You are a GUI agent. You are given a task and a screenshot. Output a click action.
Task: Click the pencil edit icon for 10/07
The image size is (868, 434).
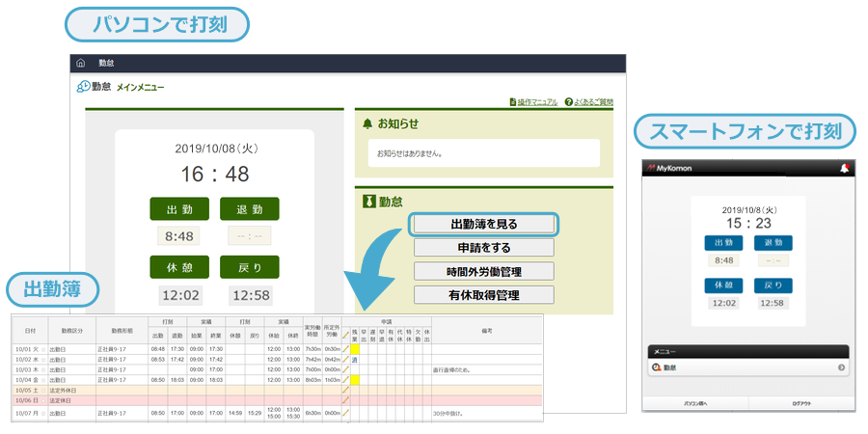(x=346, y=413)
